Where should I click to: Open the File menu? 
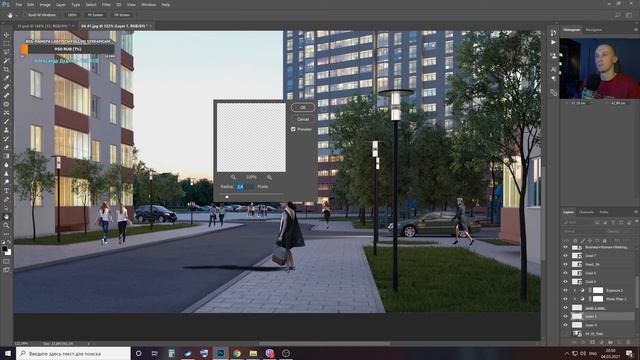tap(18, 4)
